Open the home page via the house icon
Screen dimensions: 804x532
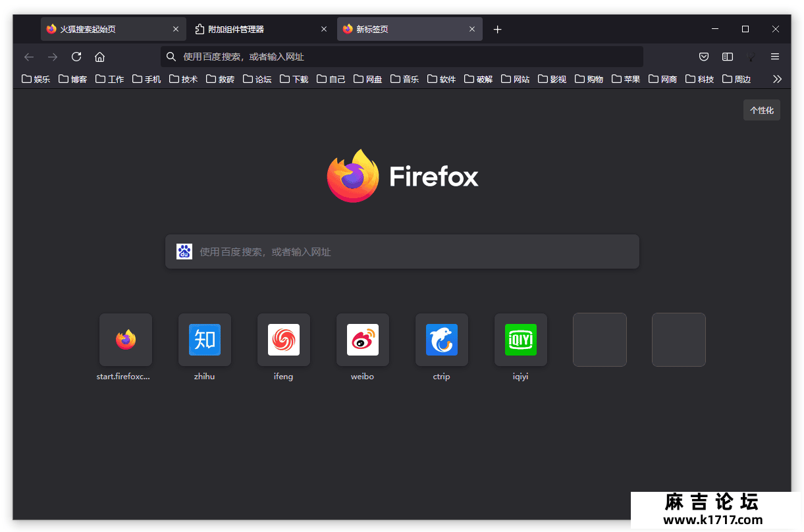[100, 57]
